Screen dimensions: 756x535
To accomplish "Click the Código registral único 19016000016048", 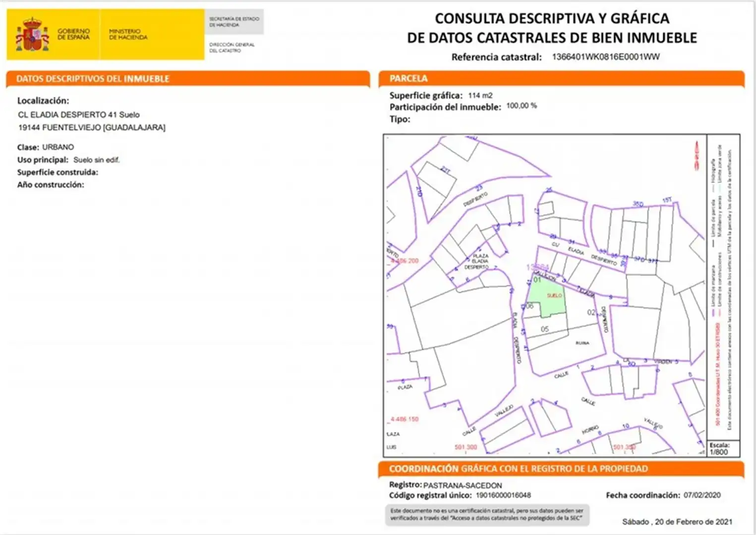I will click(503, 495).
